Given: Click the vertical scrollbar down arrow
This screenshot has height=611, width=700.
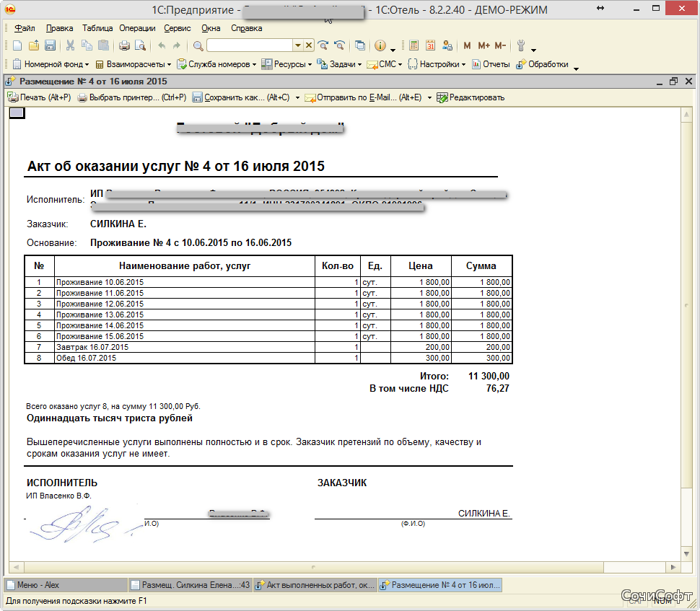Looking at the screenshot, I should click(x=686, y=554).
